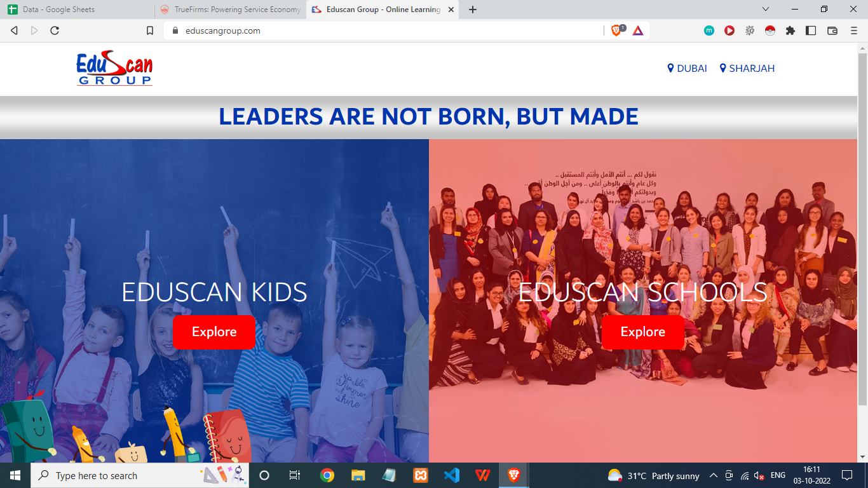The height and width of the screenshot is (488, 868).
Task: Launch Google Chrome from the taskbar
Action: pyautogui.click(x=327, y=475)
